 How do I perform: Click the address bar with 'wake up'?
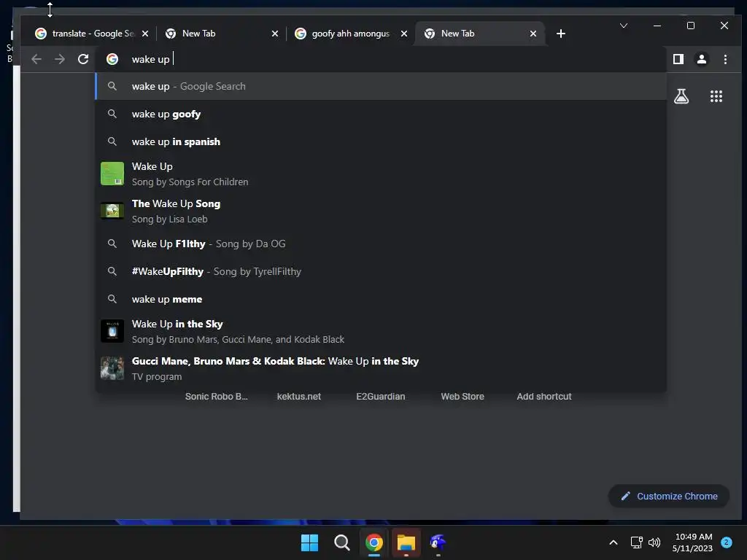[x=381, y=59]
